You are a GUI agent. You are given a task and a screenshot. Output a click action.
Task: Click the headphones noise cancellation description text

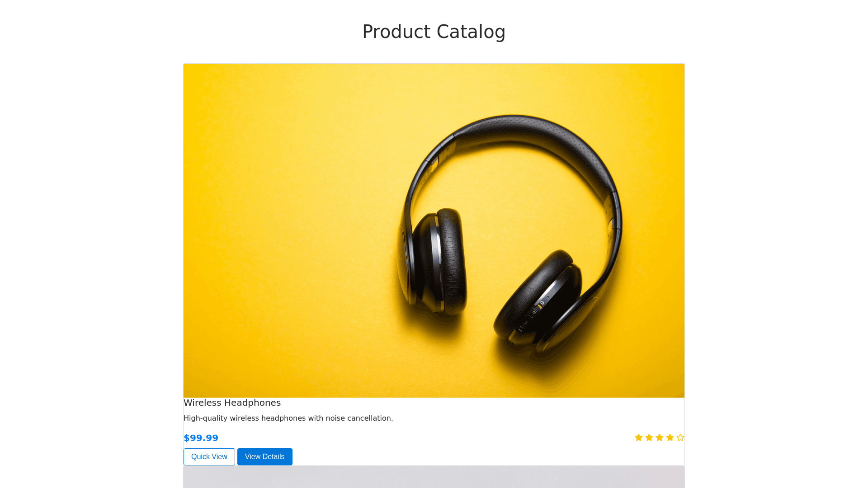click(x=288, y=418)
